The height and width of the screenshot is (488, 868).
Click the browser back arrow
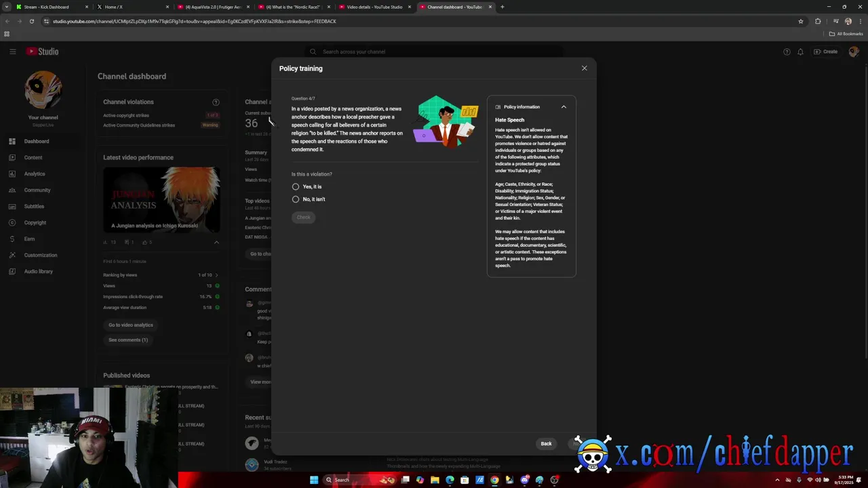7,21
